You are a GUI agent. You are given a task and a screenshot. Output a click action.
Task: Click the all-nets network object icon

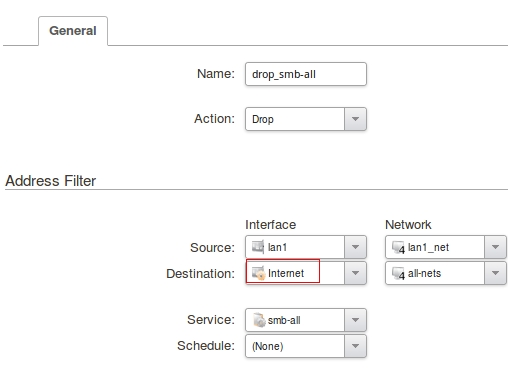(398, 273)
